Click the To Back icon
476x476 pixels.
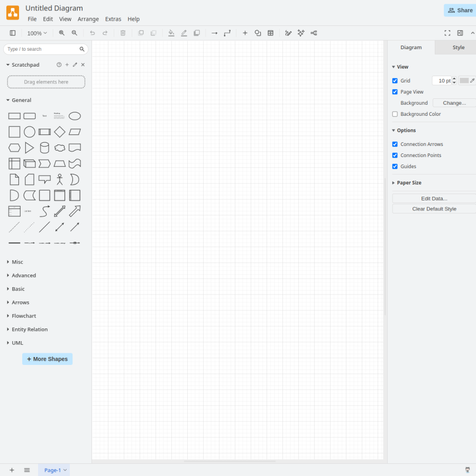153,33
